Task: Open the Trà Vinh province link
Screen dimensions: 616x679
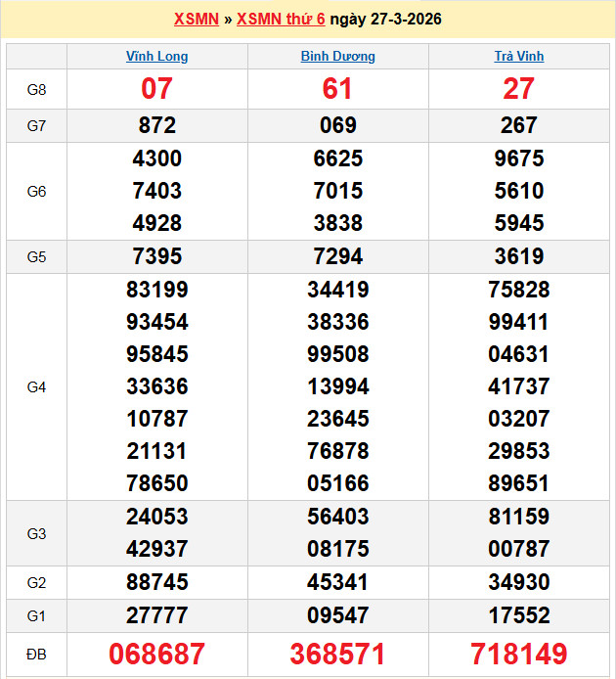Action: coord(518,57)
